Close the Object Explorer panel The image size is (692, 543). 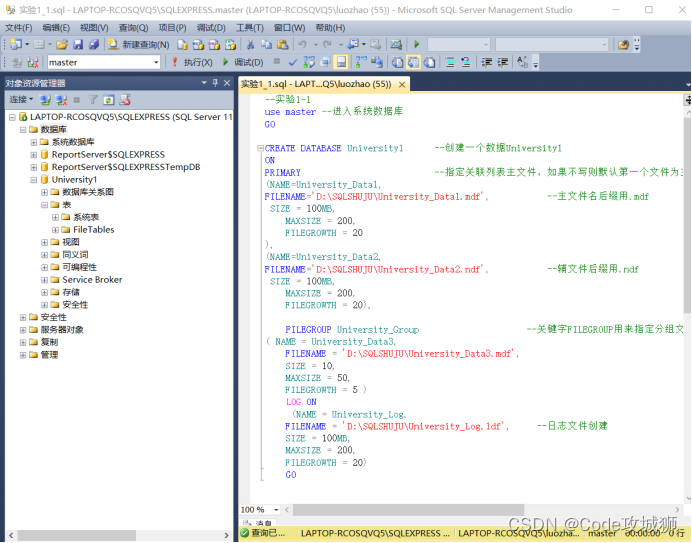click(227, 83)
